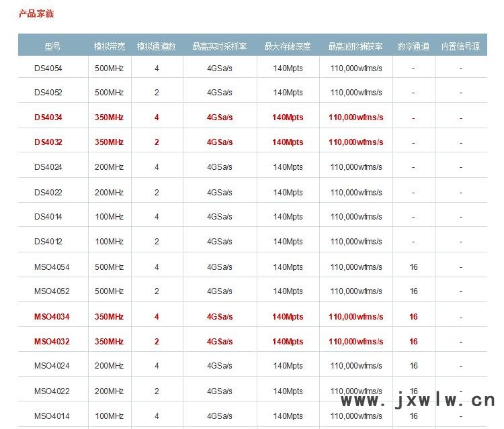Click the 最大存储深度 column header
The image size is (504, 429).
(288, 46)
